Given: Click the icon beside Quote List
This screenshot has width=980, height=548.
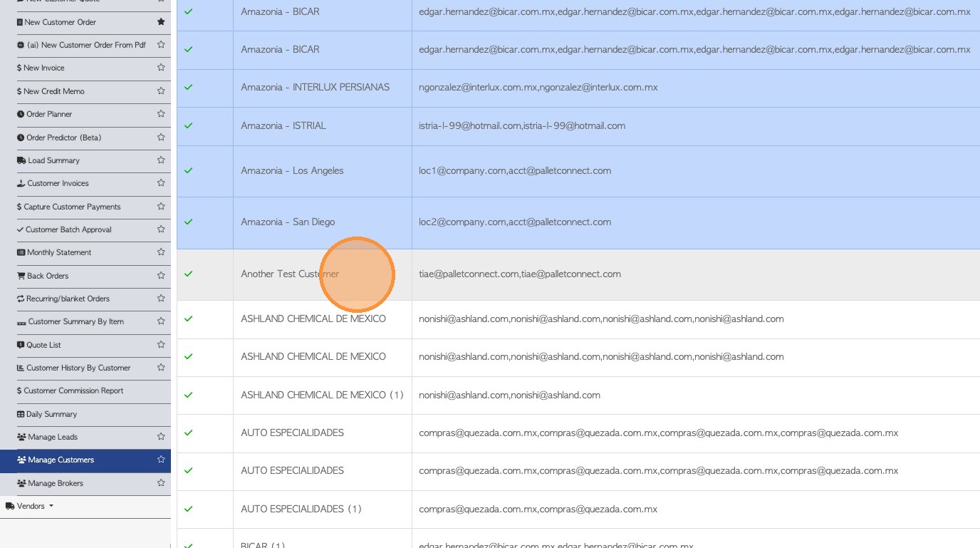Looking at the screenshot, I should (x=21, y=345).
